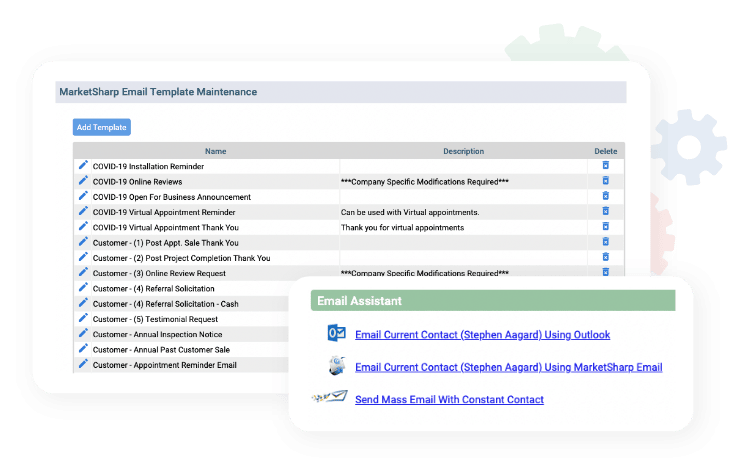Edit Customer Appointment Reminder Email pencil icon
Viewport: 752px width, 474px height.
(x=83, y=364)
